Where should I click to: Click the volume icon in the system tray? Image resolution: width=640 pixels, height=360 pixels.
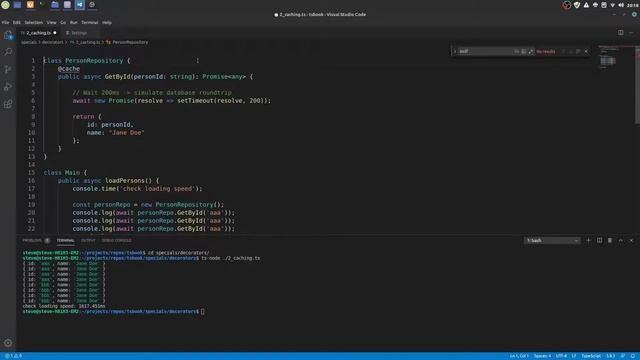pos(621,5)
